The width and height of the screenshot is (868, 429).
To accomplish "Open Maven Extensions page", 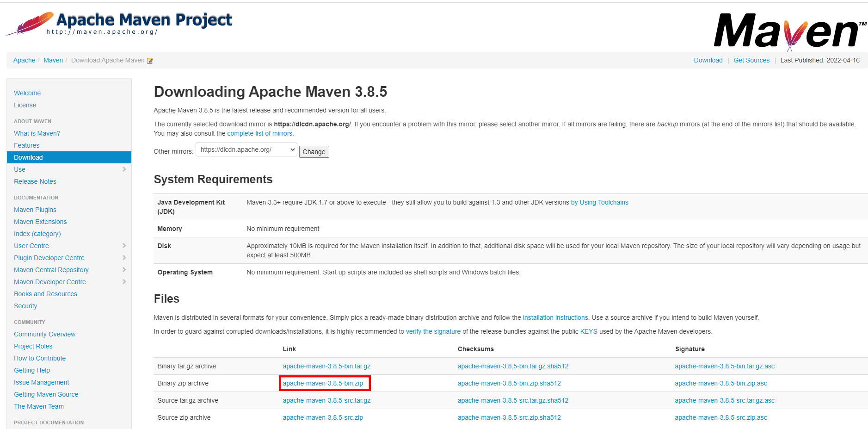I will pyautogui.click(x=40, y=222).
